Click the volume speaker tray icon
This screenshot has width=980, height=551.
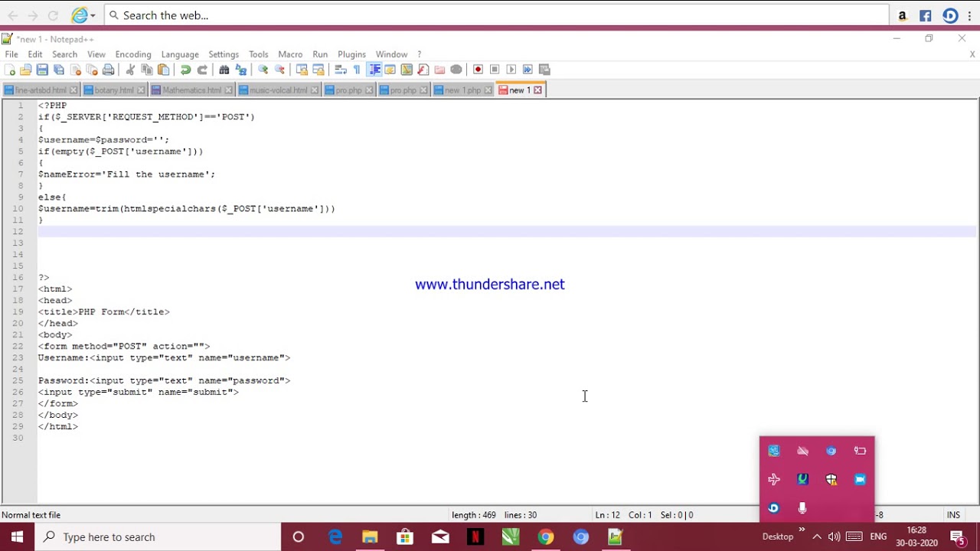(x=834, y=536)
